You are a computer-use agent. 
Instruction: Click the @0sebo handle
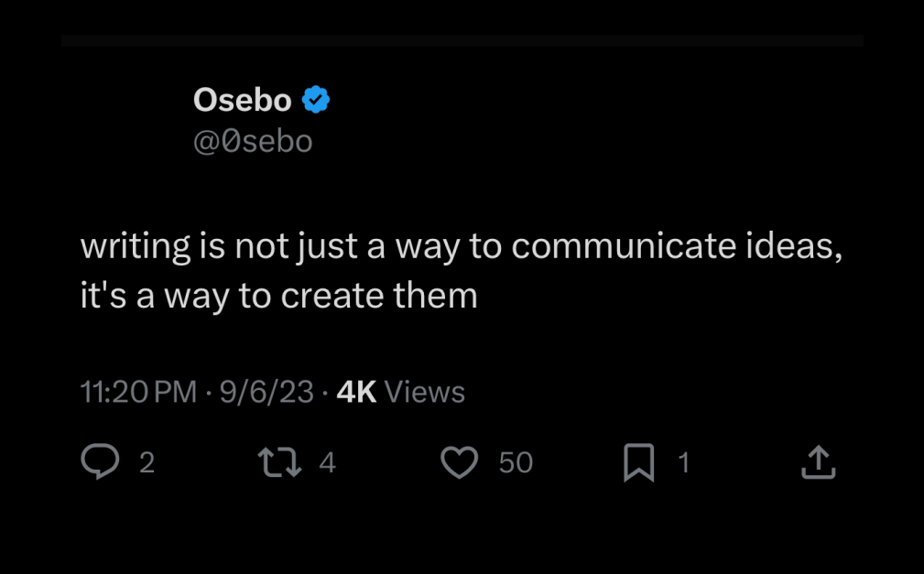253,142
